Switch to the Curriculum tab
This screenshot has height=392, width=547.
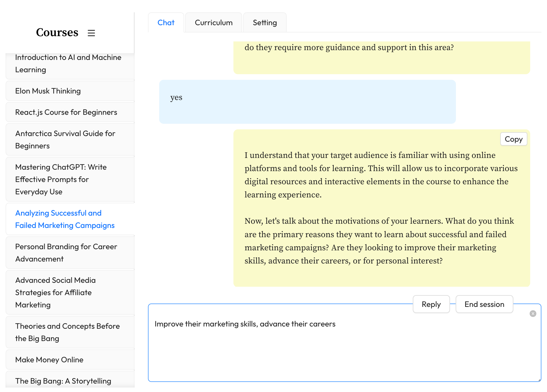tap(213, 22)
